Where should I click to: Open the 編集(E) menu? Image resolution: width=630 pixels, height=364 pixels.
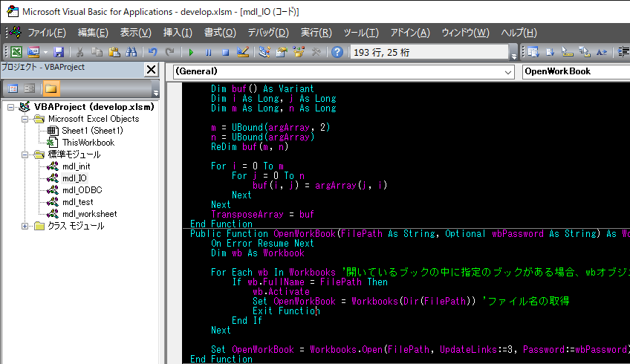[93, 33]
